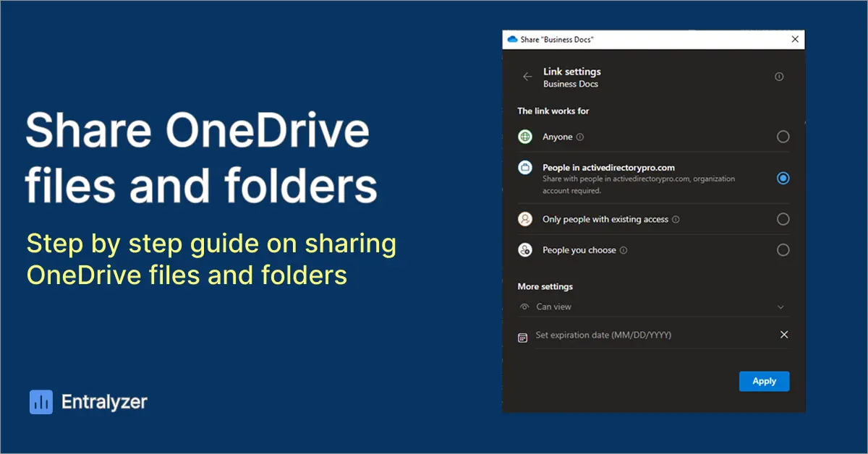Click the People you choose icon
The height and width of the screenshot is (454, 868).
[525, 250]
